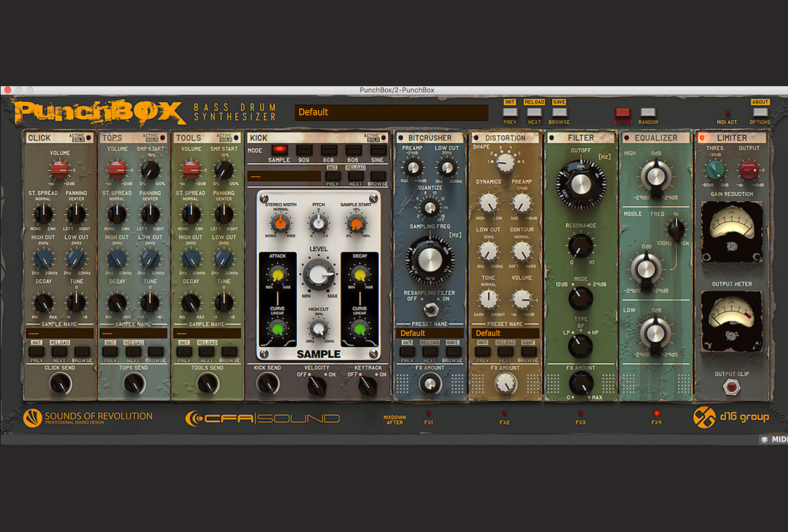This screenshot has width=788, height=532.
Task: Click the Click module sample name display
Action: point(60,333)
